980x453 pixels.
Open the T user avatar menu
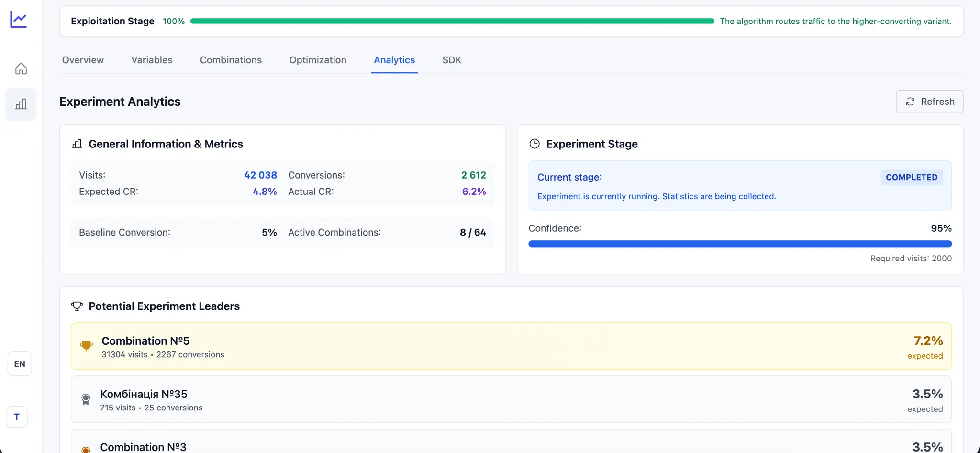point(17,417)
